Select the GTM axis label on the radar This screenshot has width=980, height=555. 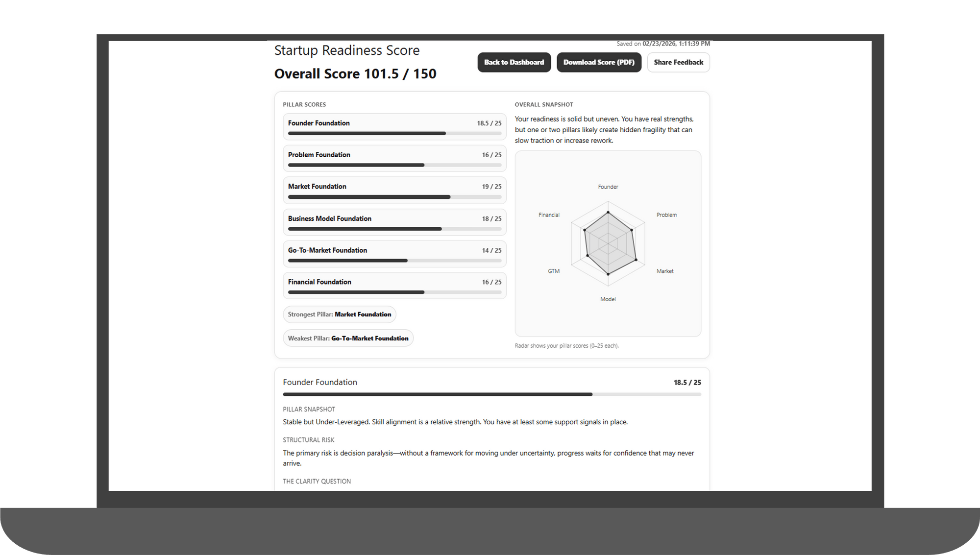coord(553,270)
